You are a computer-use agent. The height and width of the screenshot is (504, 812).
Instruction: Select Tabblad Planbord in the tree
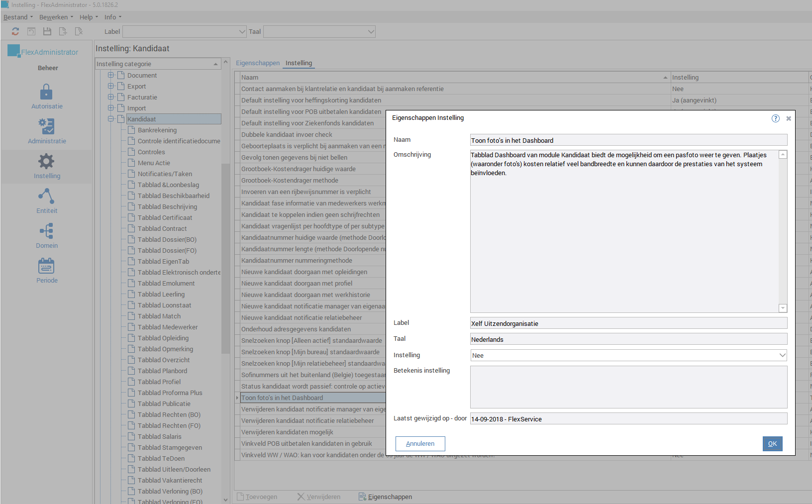tap(161, 371)
